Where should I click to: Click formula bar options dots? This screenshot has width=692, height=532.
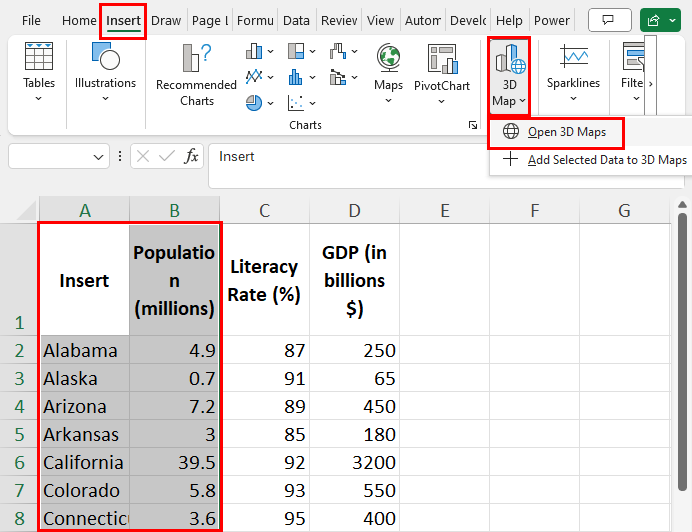pos(120,156)
